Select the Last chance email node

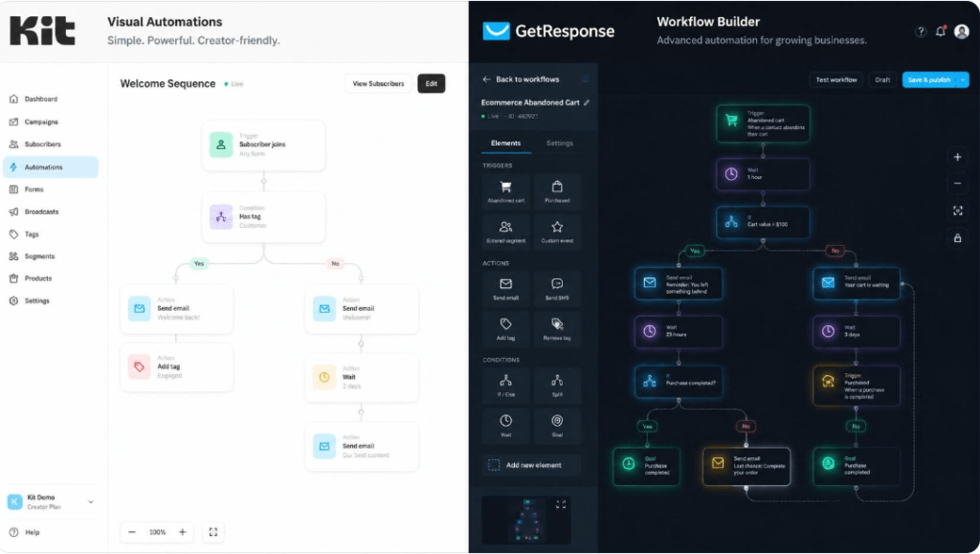pos(746,466)
